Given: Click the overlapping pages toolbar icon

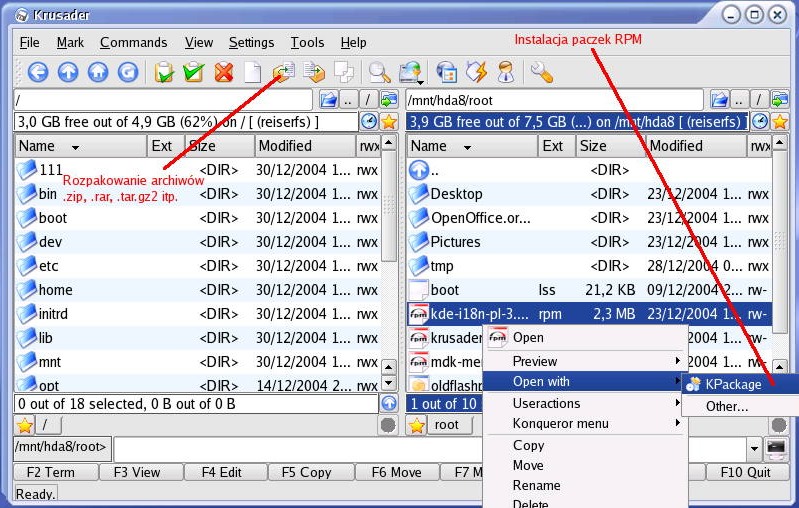Looking at the screenshot, I should coord(344,72).
